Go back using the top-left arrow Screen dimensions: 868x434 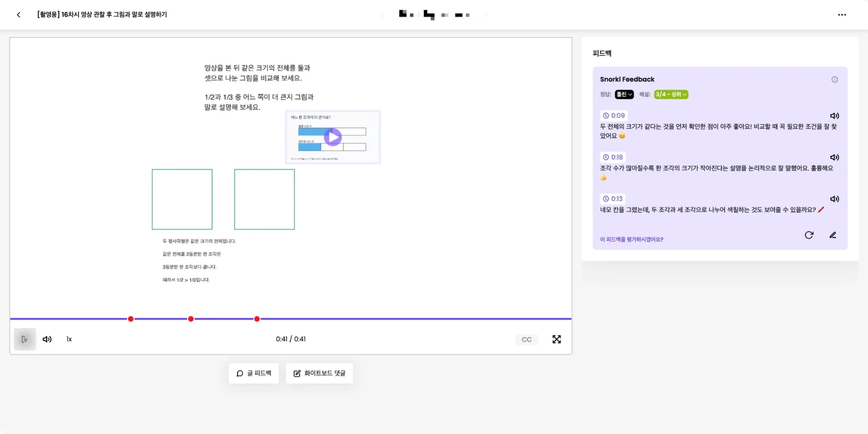coord(18,15)
